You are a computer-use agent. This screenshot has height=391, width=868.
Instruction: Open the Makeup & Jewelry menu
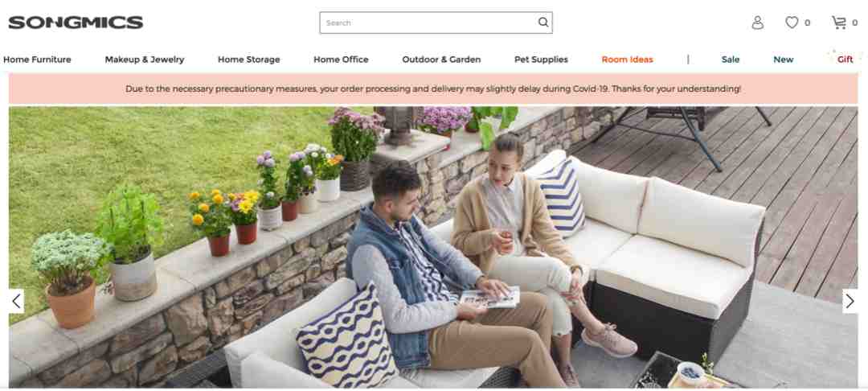(x=145, y=60)
